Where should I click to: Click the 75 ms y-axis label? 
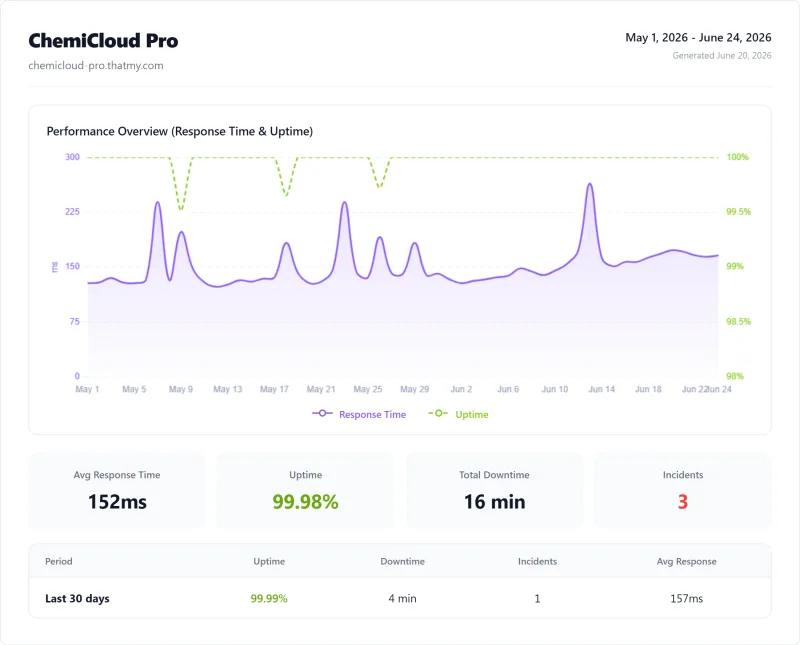74,321
